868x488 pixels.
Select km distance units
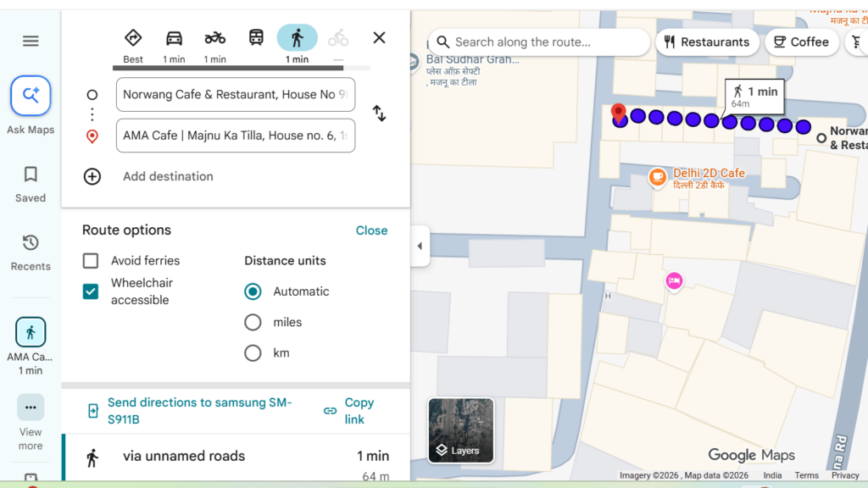pos(253,353)
